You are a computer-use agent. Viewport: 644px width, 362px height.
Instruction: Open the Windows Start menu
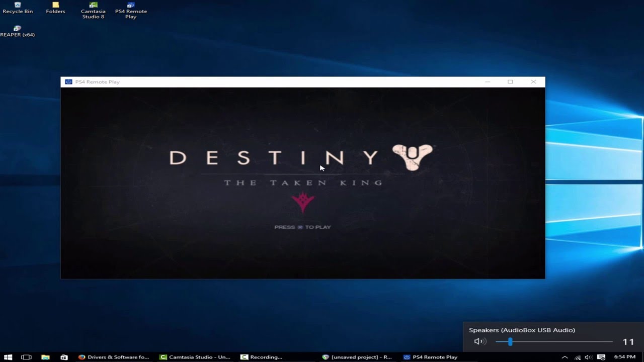(x=8, y=357)
